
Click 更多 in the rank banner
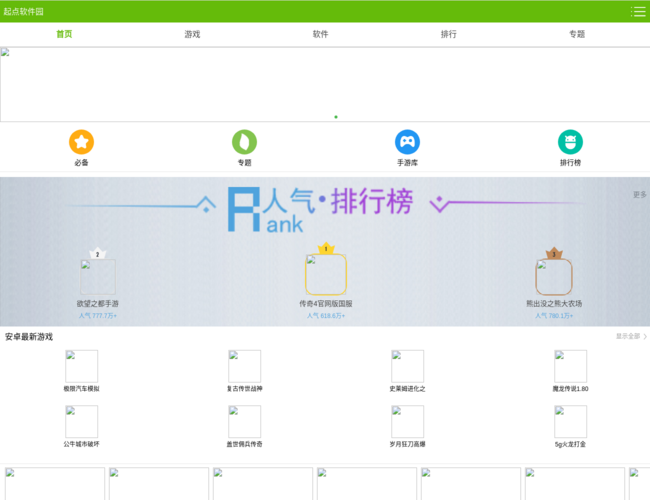pos(640,194)
